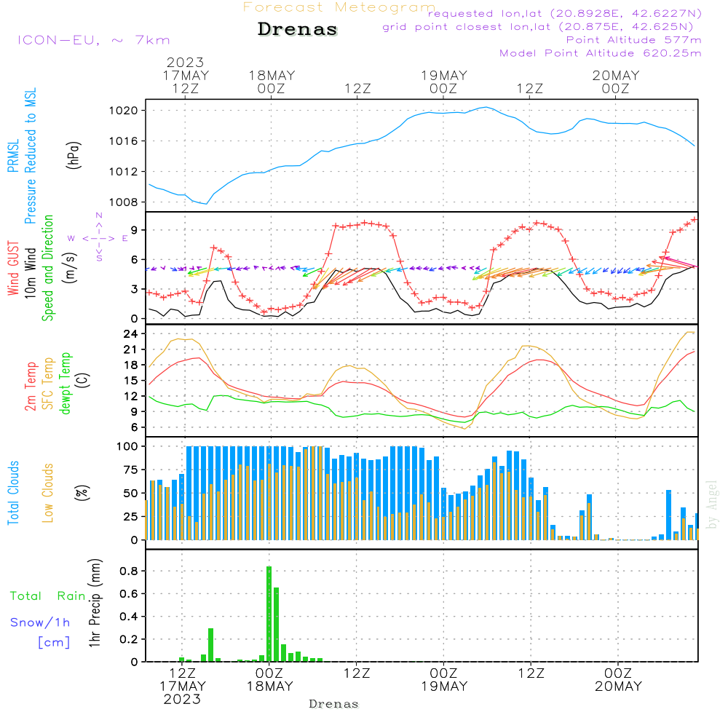This screenshot has height=728, width=728.
Task: Click the bottom '00Z 20MAY' axis label
Action: click(618, 679)
